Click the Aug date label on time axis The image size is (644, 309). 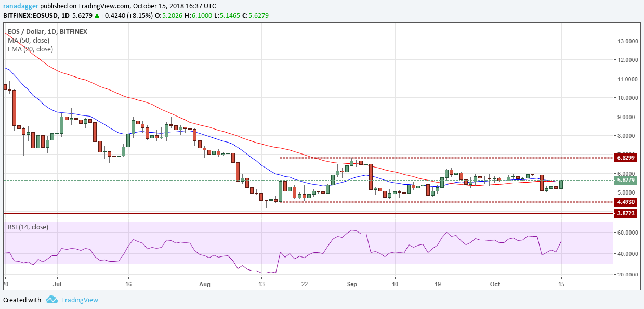(205, 285)
